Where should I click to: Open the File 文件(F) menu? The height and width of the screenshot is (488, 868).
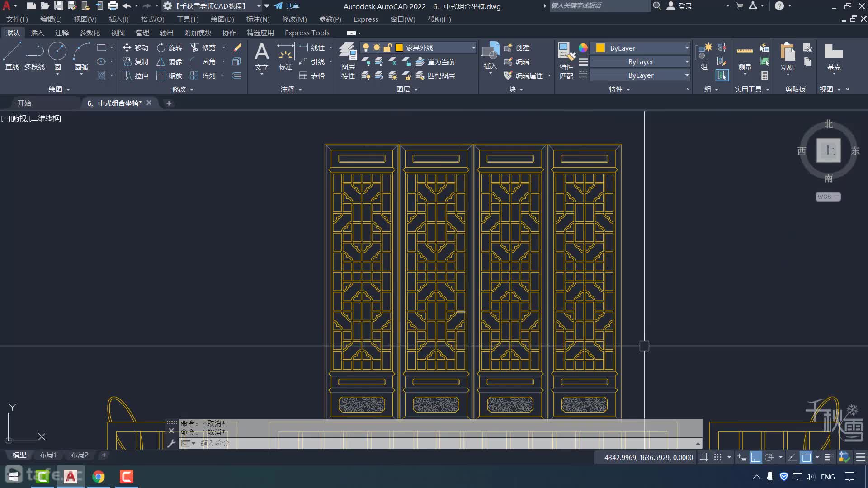coord(17,19)
